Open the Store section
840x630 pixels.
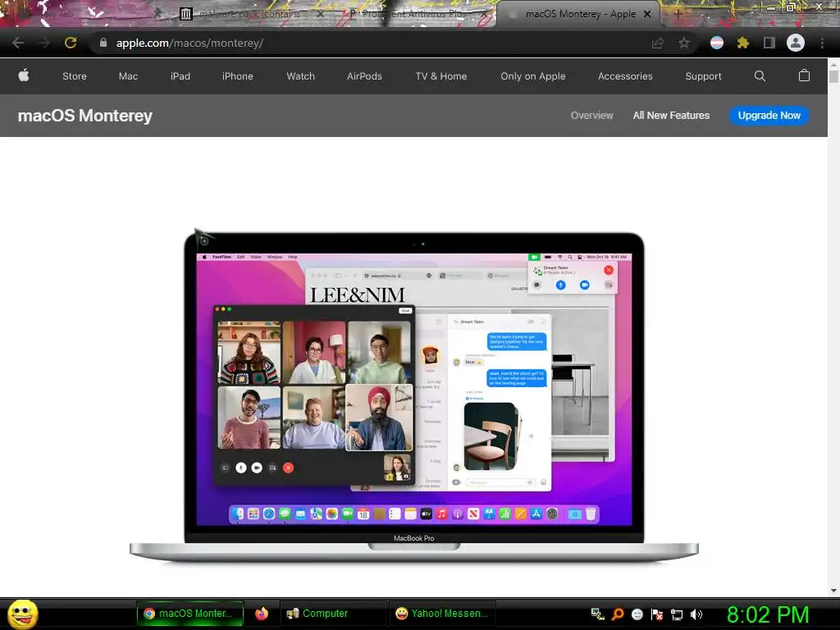pos(75,76)
